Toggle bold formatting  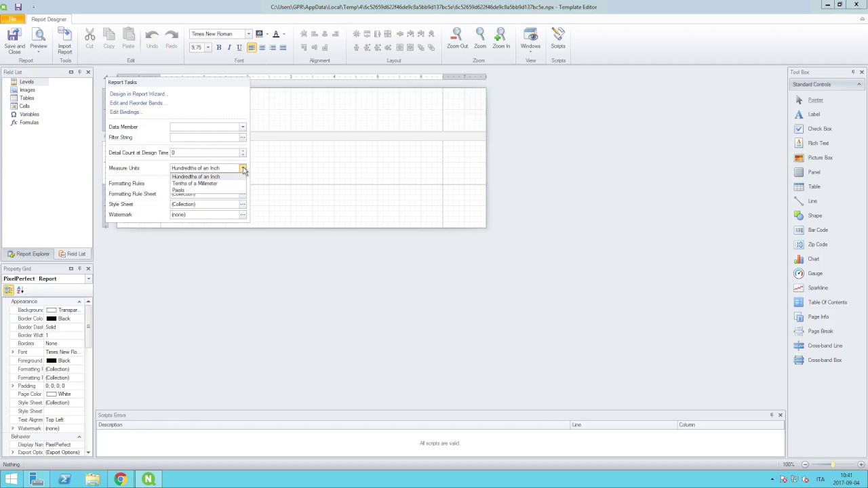pos(218,47)
